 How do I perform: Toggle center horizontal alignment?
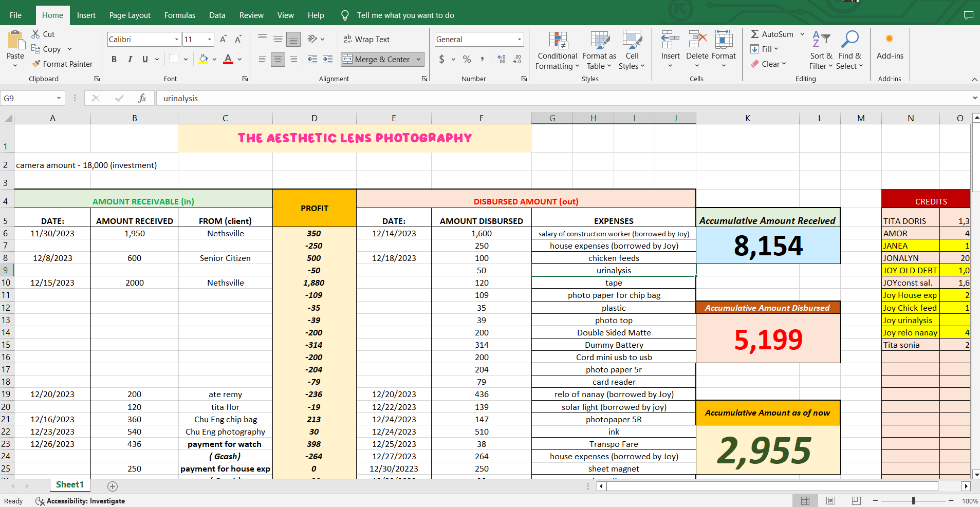coord(278,59)
